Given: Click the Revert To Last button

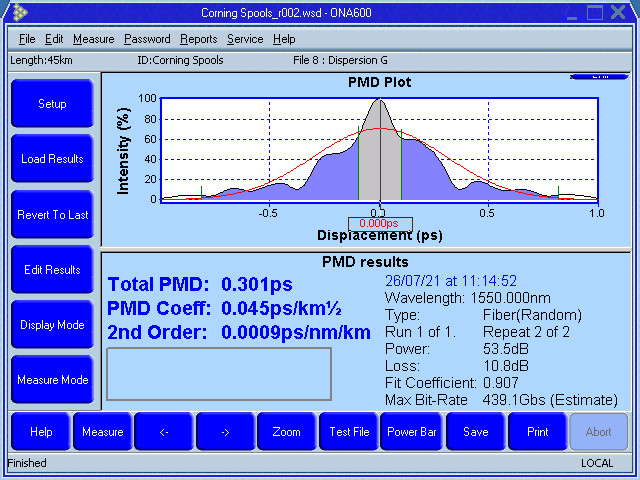Looking at the screenshot, I should tap(52, 215).
